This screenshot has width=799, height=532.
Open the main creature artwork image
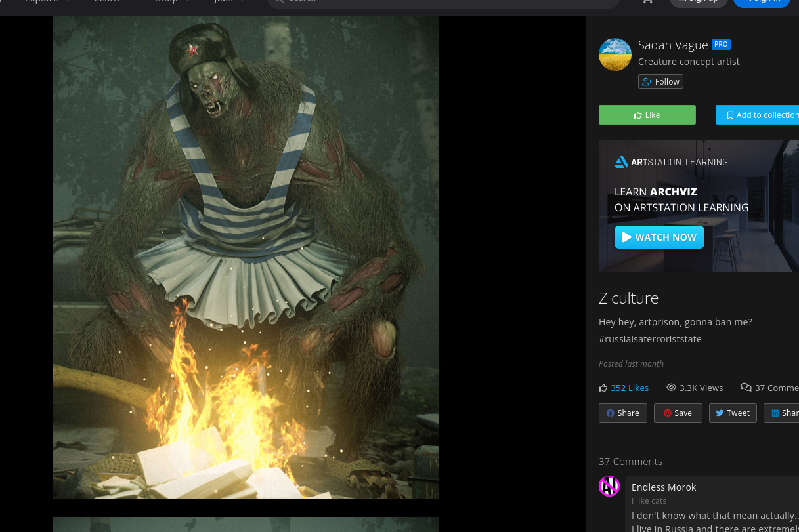pos(246,257)
